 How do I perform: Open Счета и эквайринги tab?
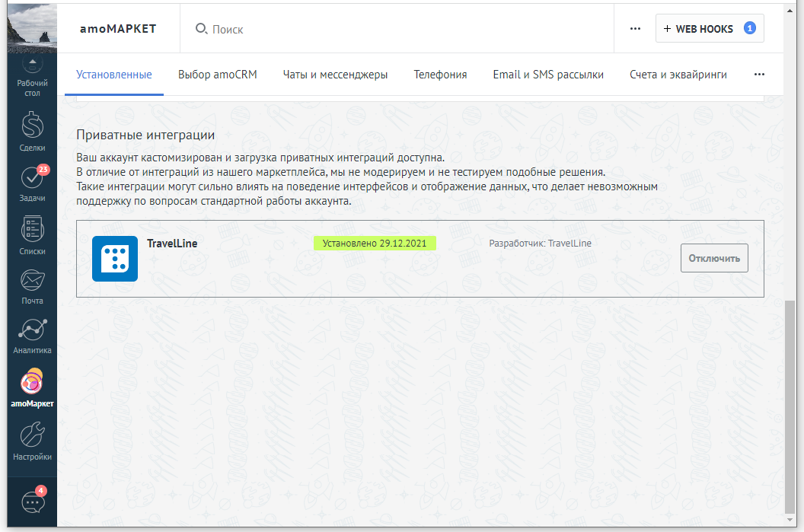[678, 75]
